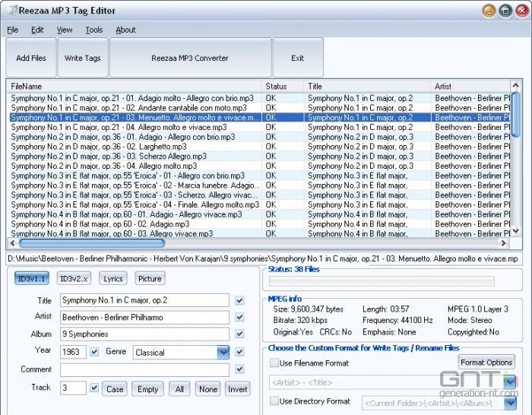Image resolution: width=532 pixels, height=415 pixels.
Task: Sort by Status column header
Action: pos(282,86)
